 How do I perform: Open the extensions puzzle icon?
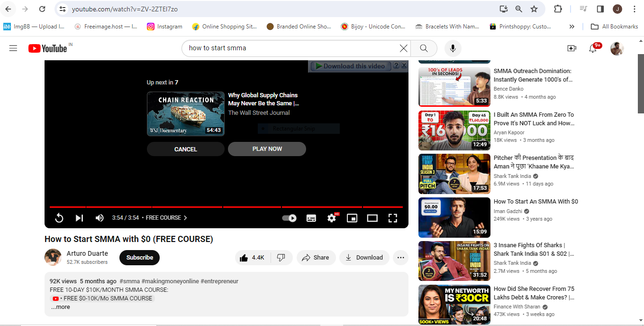click(558, 9)
